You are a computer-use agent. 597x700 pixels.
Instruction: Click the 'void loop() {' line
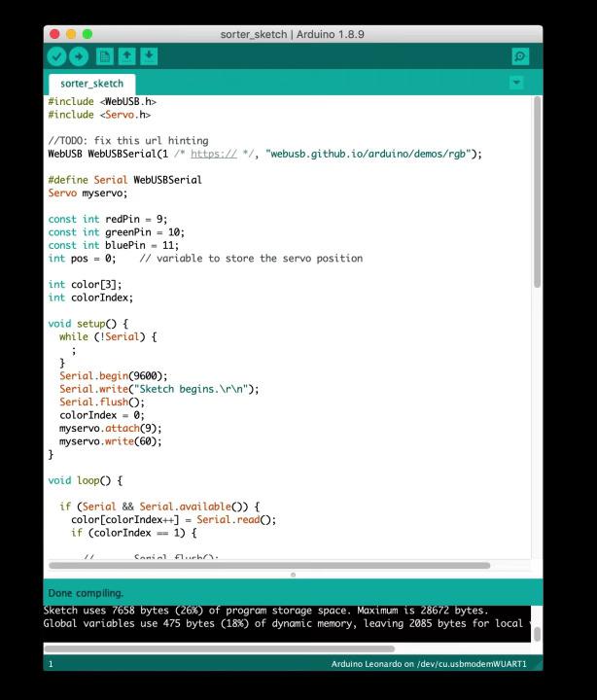coord(86,481)
